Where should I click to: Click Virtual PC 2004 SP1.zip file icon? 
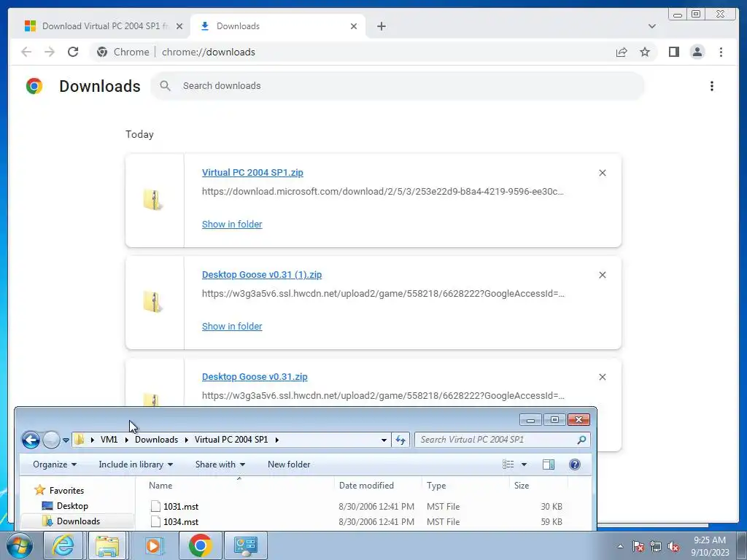[153, 200]
